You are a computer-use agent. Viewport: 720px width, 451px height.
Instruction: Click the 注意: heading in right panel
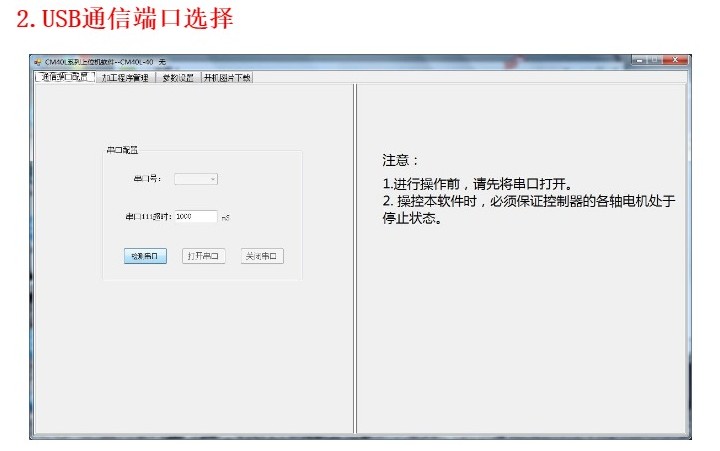coord(401,160)
